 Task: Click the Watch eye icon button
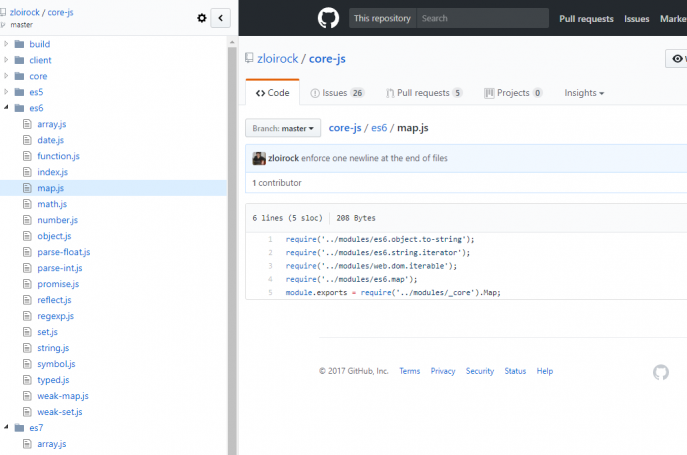click(677, 59)
